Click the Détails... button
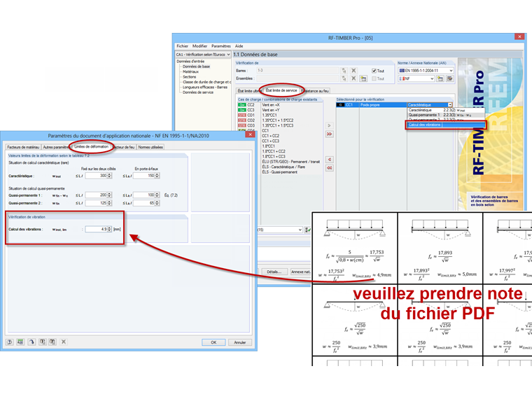This screenshot has height=399, width=532. [x=274, y=272]
